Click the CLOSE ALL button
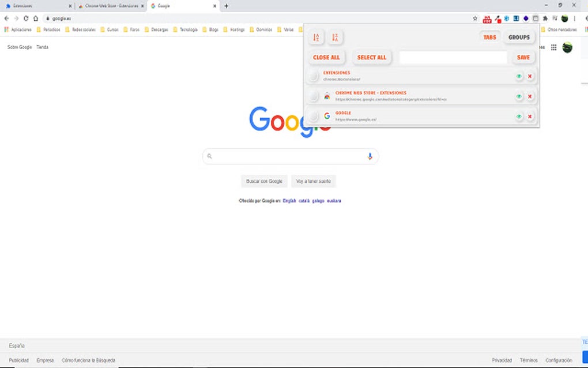Screen dimensions: 588x368 (326, 57)
